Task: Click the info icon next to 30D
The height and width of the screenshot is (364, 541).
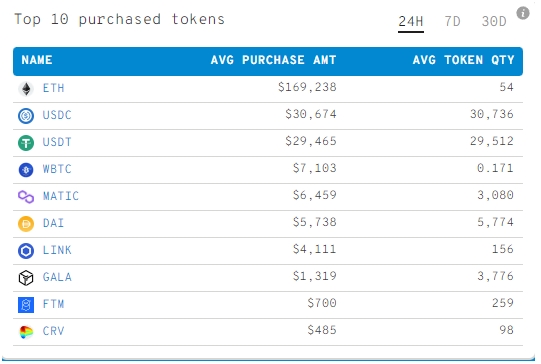Action: click(x=523, y=13)
